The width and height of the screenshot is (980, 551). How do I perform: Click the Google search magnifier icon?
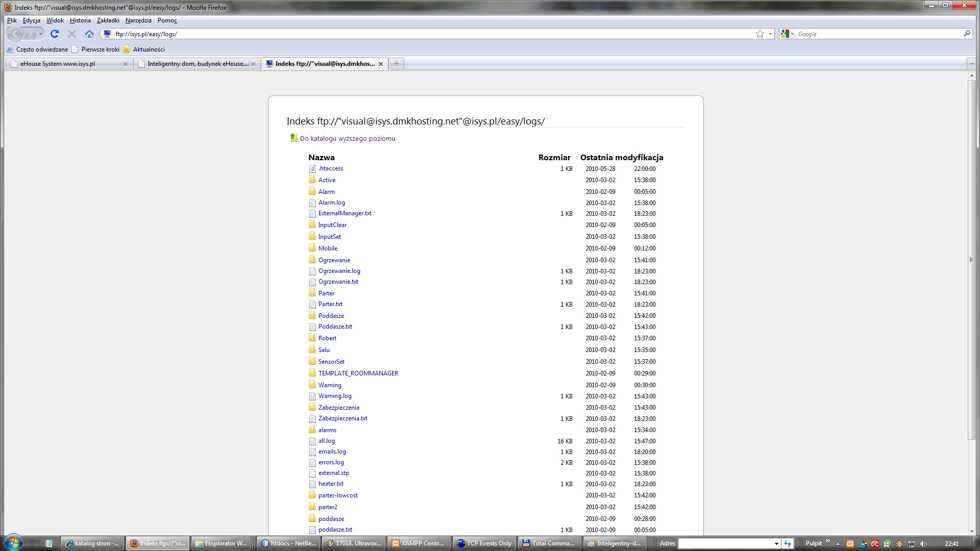tap(968, 34)
